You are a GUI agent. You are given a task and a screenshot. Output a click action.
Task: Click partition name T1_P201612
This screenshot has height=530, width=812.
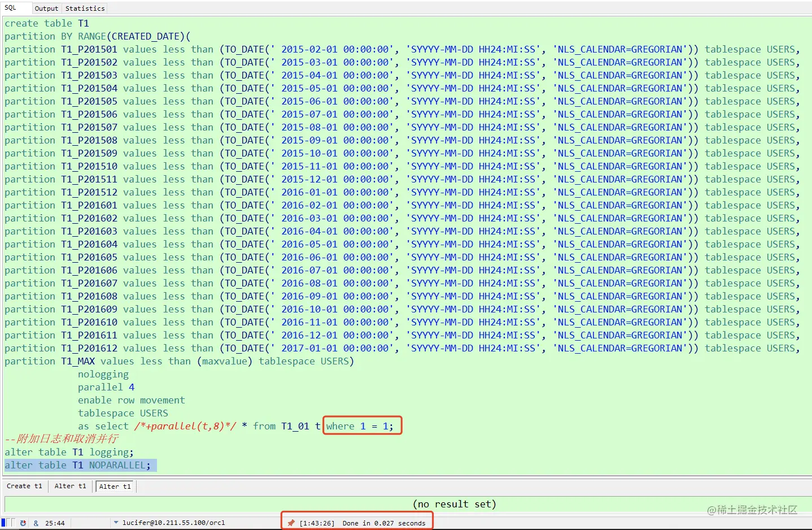89,348
